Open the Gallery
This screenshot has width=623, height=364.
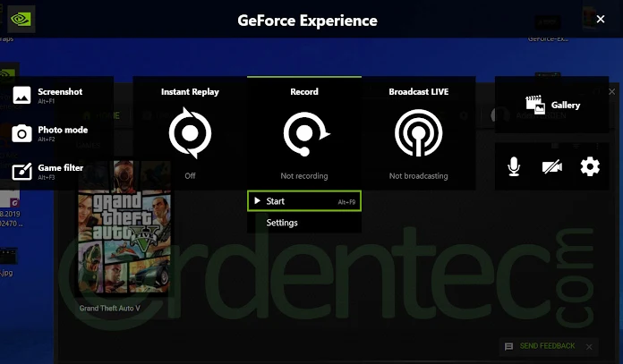(x=552, y=105)
